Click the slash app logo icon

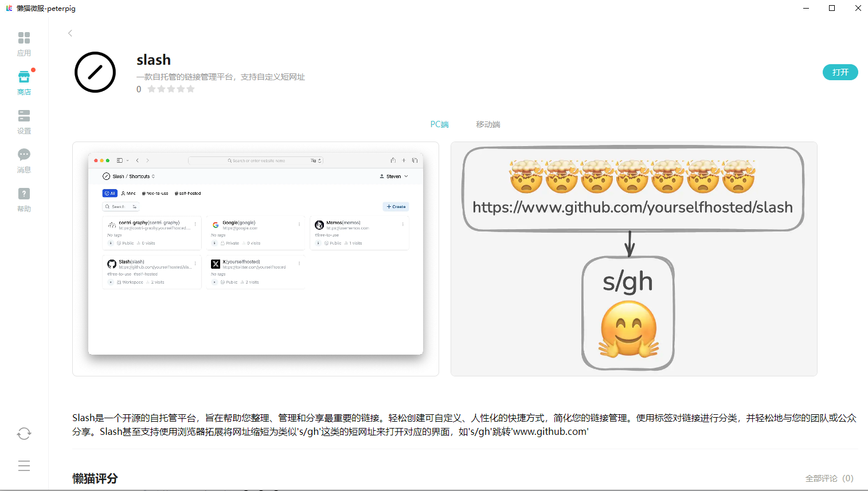point(95,72)
